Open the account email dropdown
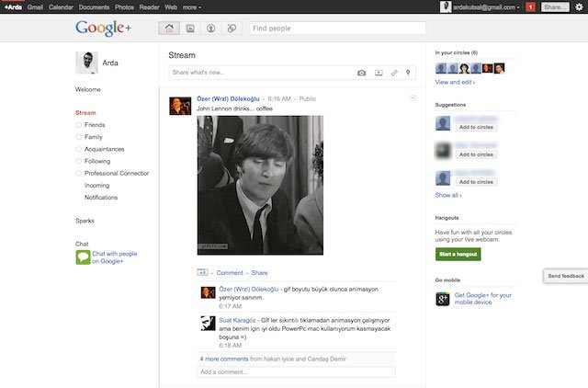The height and width of the screenshot is (388, 588). pyautogui.click(x=488, y=6)
